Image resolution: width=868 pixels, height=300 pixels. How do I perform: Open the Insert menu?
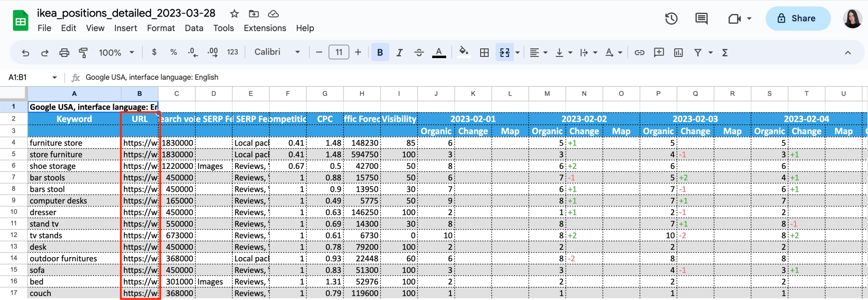125,28
